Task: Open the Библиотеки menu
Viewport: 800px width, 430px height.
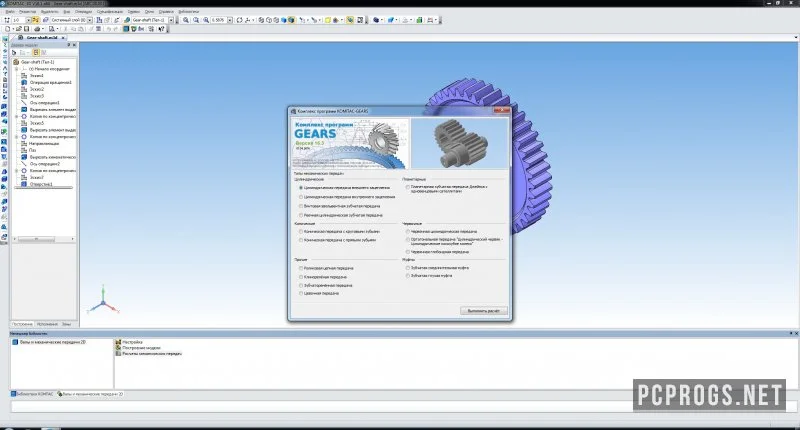Action: click(x=189, y=11)
